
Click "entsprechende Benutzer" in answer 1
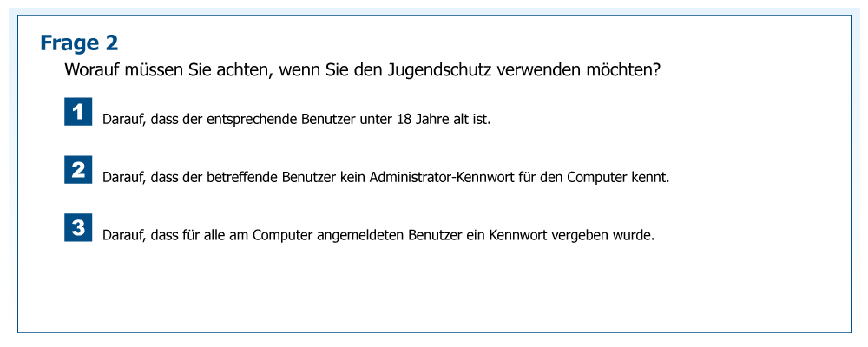pyautogui.click(x=281, y=119)
